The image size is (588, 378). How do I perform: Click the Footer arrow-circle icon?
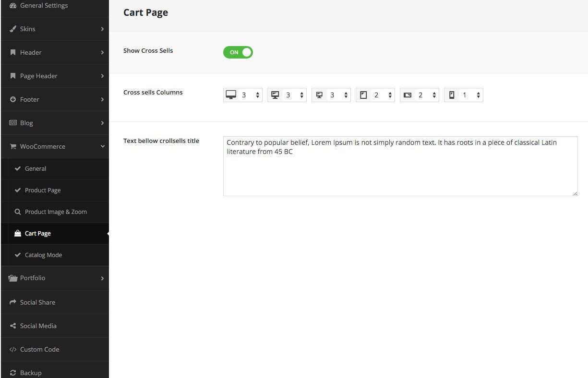13,99
